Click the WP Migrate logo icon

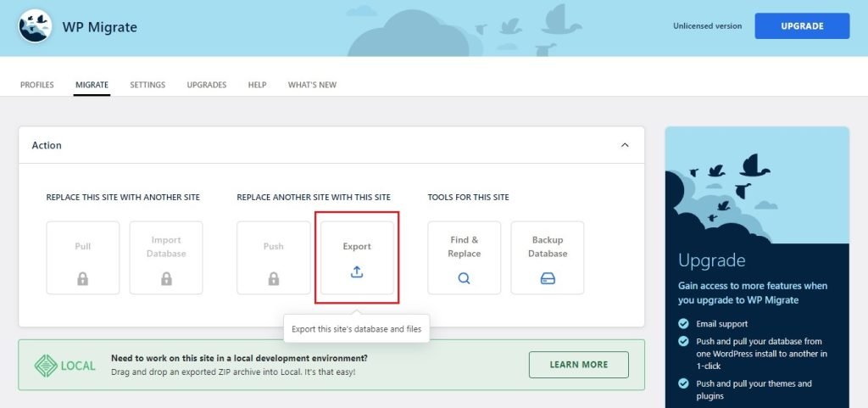(35, 27)
